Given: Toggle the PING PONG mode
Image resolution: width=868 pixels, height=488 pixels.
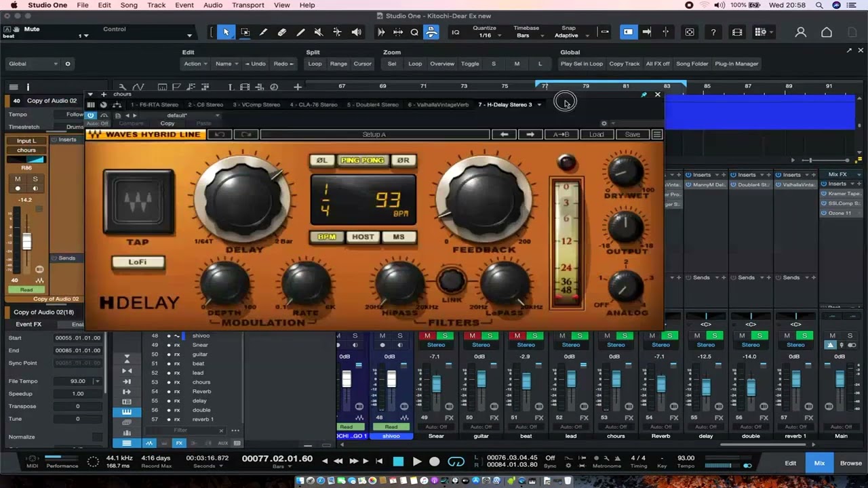Looking at the screenshot, I should (x=362, y=160).
